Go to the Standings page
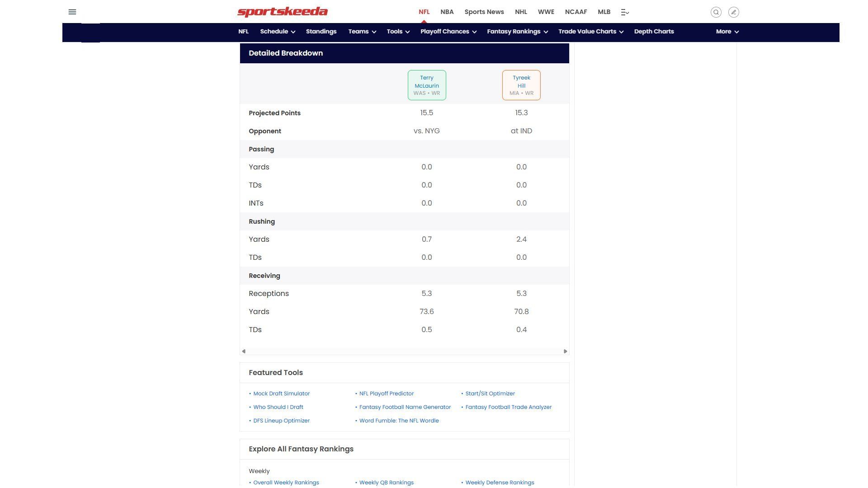The height and width of the screenshot is (488, 868). (321, 32)
